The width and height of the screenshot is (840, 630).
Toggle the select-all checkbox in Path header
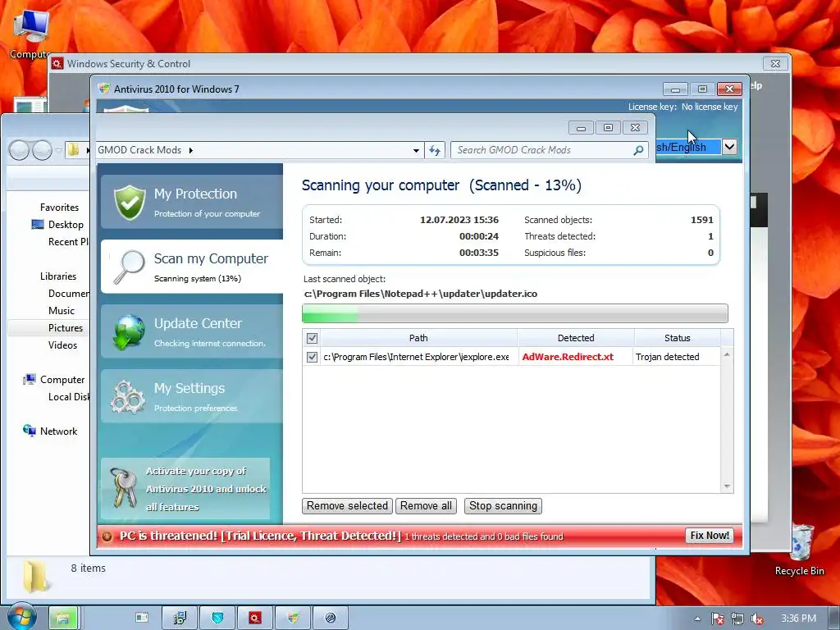[312, 338]
